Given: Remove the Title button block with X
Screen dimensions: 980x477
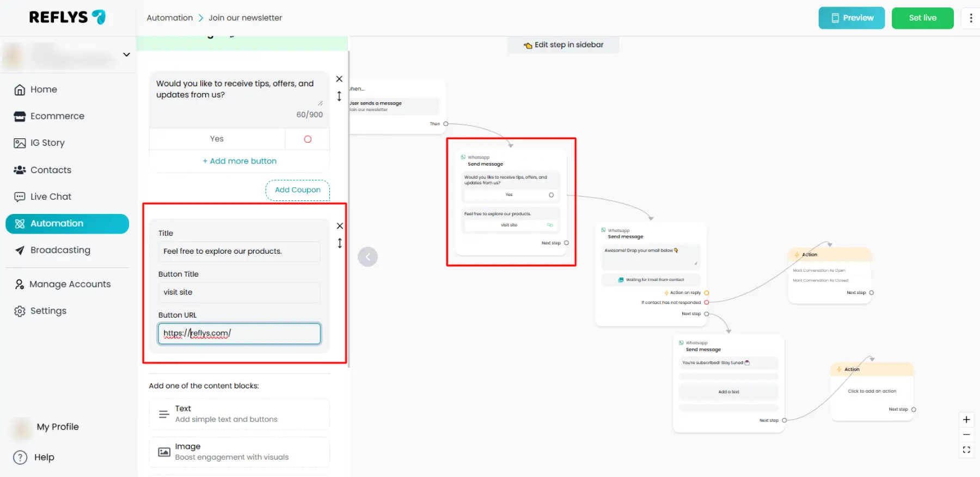Looking at the screenshot, I should click(340, 226).
